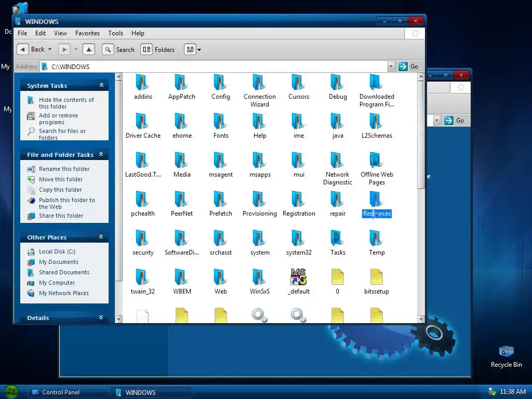Select the Offline Web Pages folder

click(x=377, y=169)
